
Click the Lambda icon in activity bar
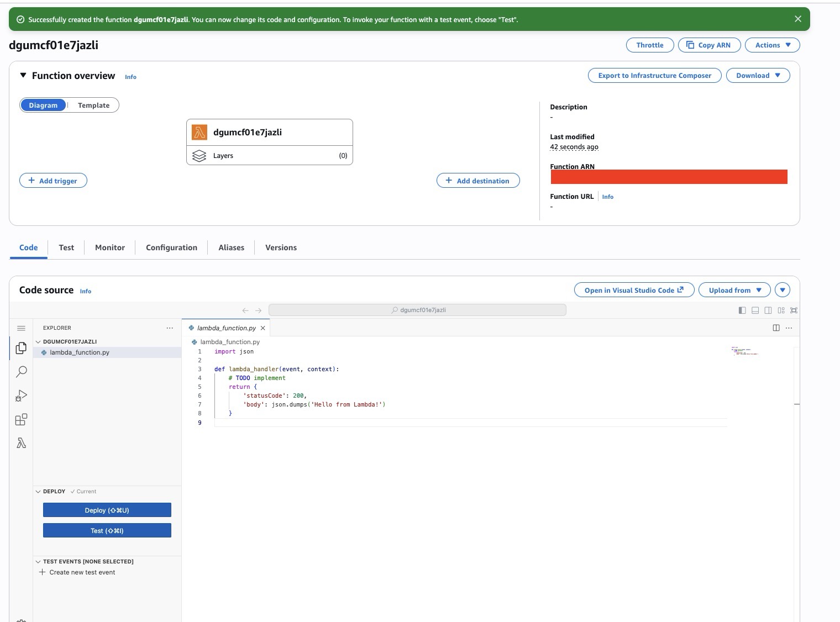[x=21, y=443]
